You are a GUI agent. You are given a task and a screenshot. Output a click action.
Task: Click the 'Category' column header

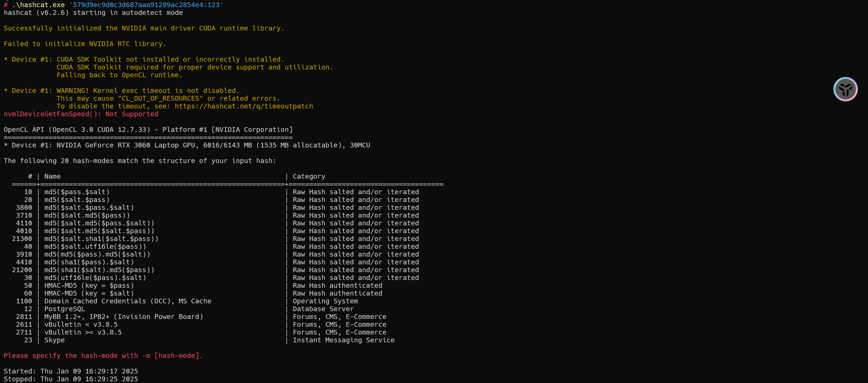click(x=309, y=177)
